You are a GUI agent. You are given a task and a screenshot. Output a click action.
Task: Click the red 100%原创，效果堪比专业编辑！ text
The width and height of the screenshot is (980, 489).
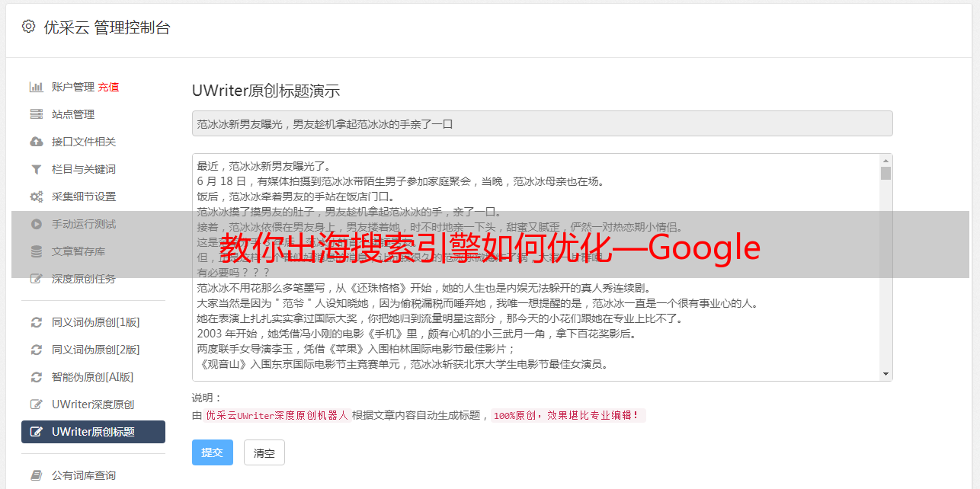pyautogui.click(x=568, y=416)
